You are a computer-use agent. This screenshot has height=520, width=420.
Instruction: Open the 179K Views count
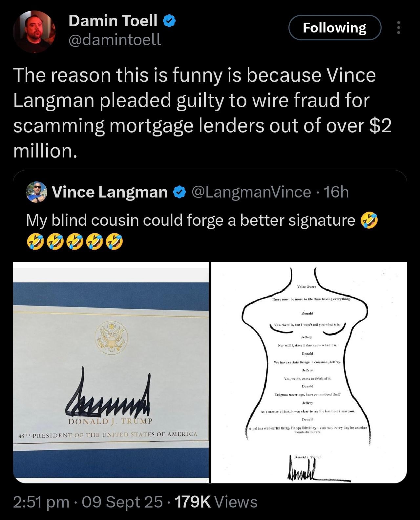(x=217, y=502)
